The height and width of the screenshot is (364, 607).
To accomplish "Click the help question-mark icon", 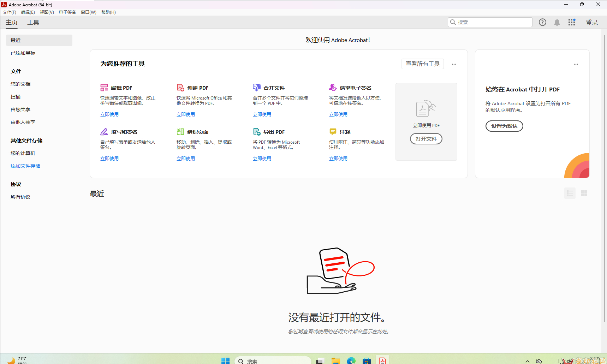I will click(542, 22).
